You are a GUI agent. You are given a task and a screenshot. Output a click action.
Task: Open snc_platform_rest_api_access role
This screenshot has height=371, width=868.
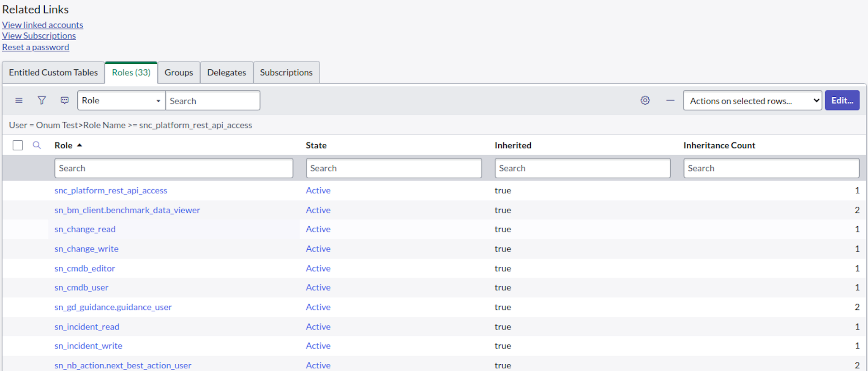[111, 190]
